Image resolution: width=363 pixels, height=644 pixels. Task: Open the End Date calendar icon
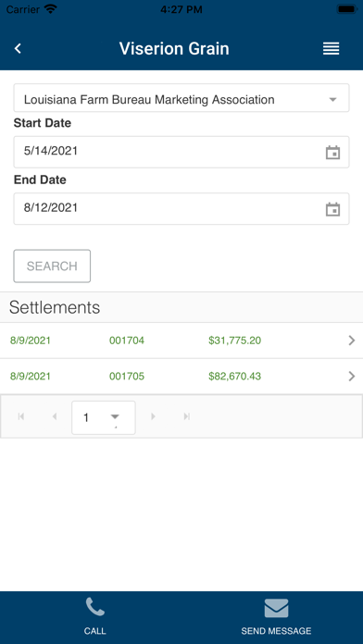click(x=332, y=208)
